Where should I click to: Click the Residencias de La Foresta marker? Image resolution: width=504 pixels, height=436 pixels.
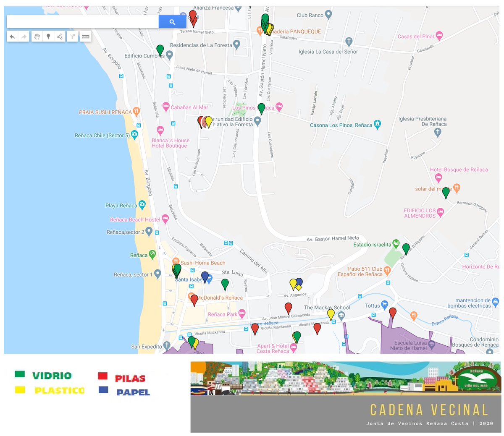click(237, 44)
